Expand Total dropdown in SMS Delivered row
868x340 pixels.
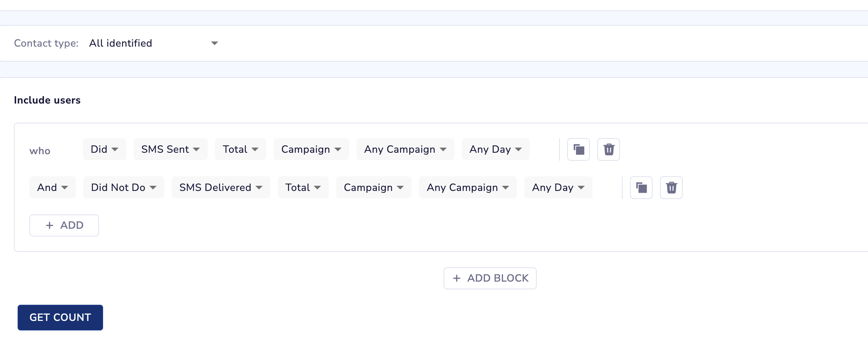[303, 187]
